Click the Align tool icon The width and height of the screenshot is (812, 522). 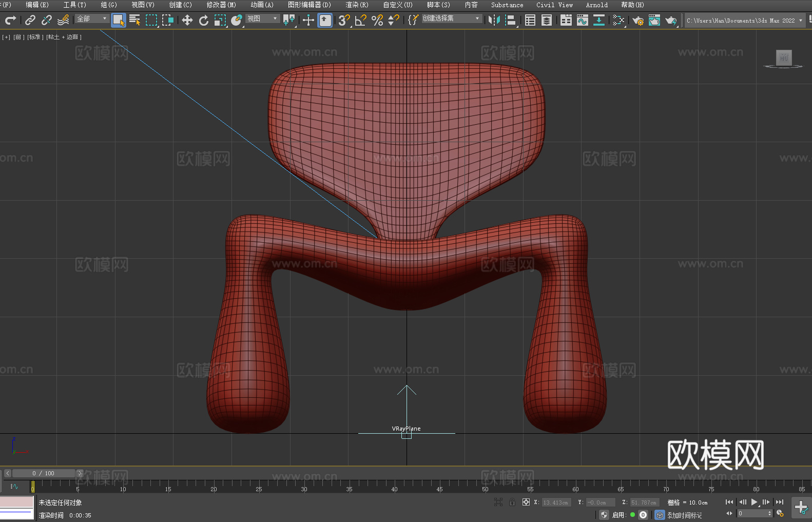point(511,20)
